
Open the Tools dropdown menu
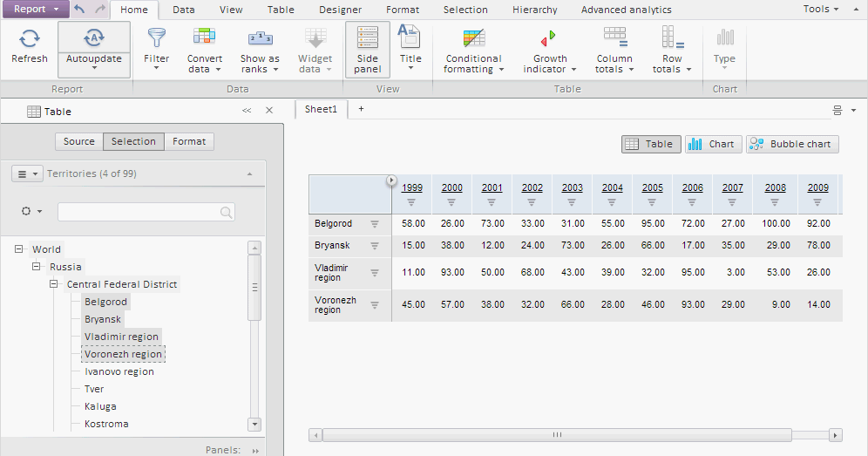point(821,9)
